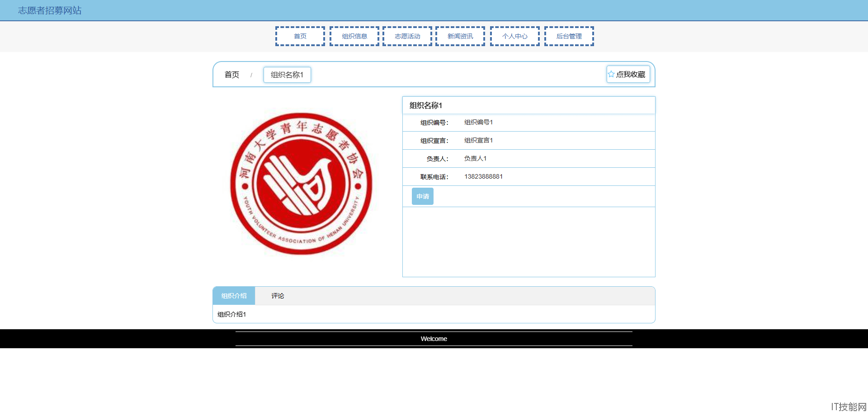Open the 新闻资讯 navigation item

[460, 36]
